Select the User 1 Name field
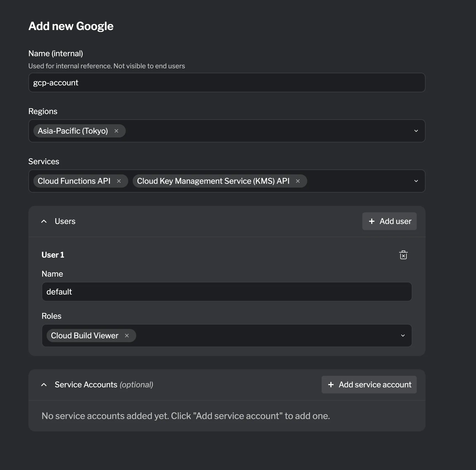 [227, 291]
